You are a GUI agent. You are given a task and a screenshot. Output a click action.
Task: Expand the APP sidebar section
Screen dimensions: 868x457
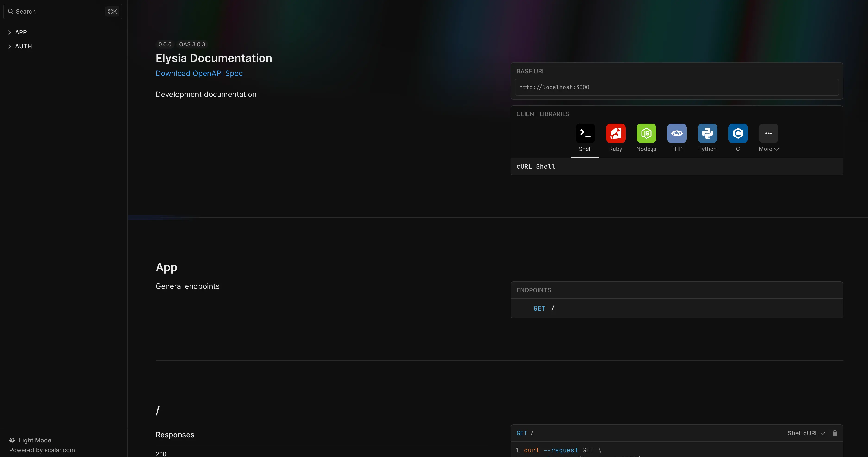(x=9, y=32)
